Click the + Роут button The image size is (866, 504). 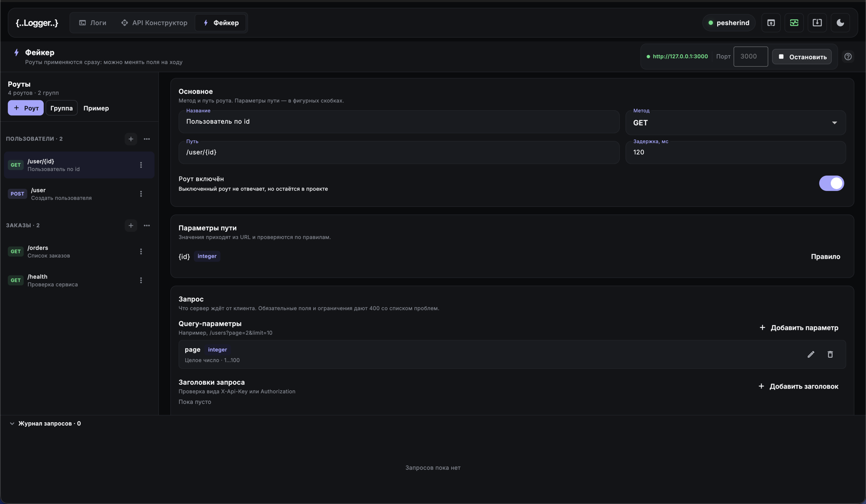25,108
